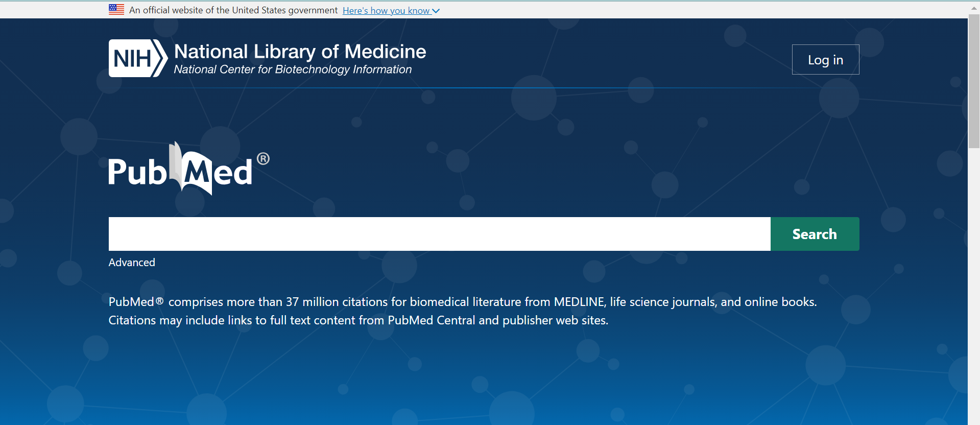Screen dimensions: 980x425
Task: Click the "Citations may include links" sentence
Action: click(x=358, y=320)
